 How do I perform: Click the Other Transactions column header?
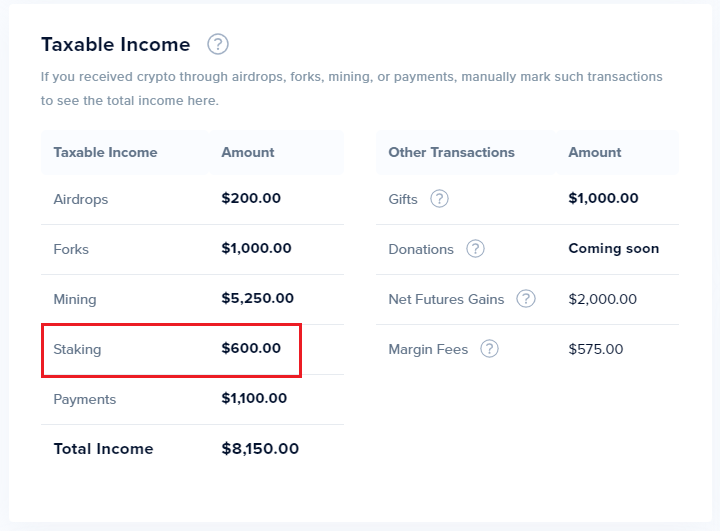(451, 153)
